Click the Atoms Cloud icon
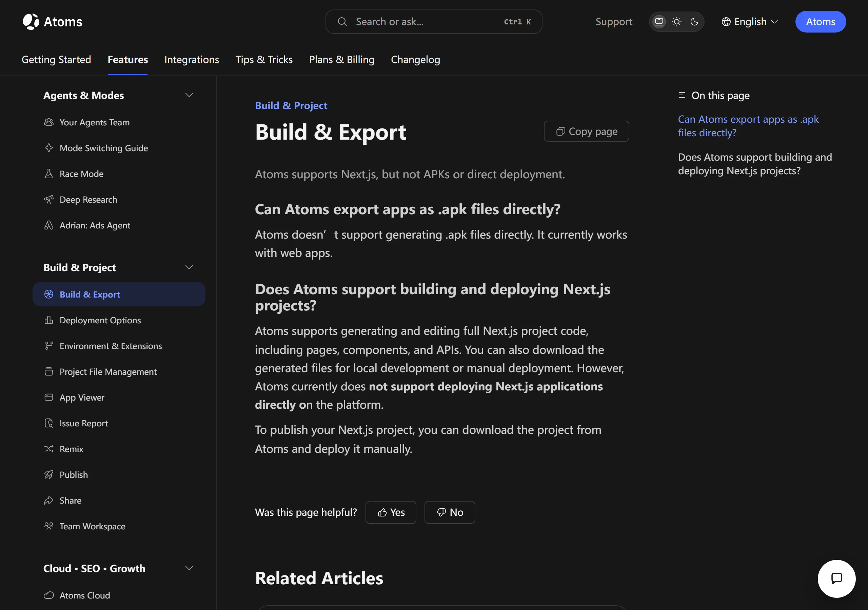This screenshot has width=868, height=610. [49, 595]
